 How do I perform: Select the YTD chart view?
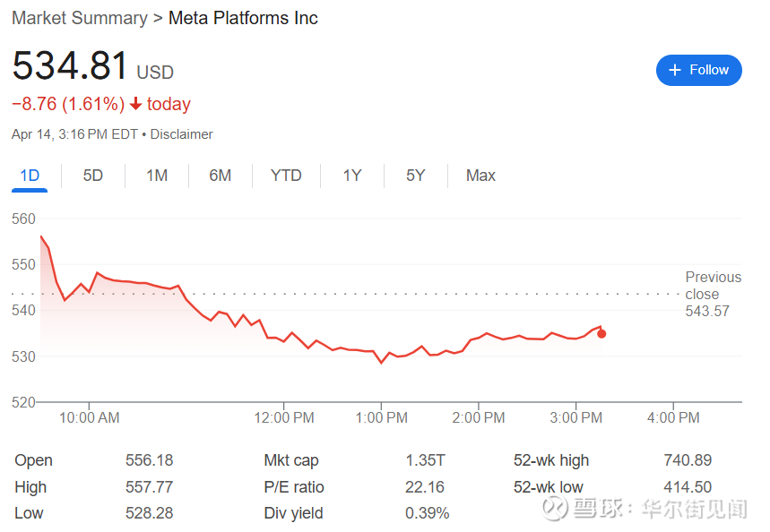tap(286, 176)
